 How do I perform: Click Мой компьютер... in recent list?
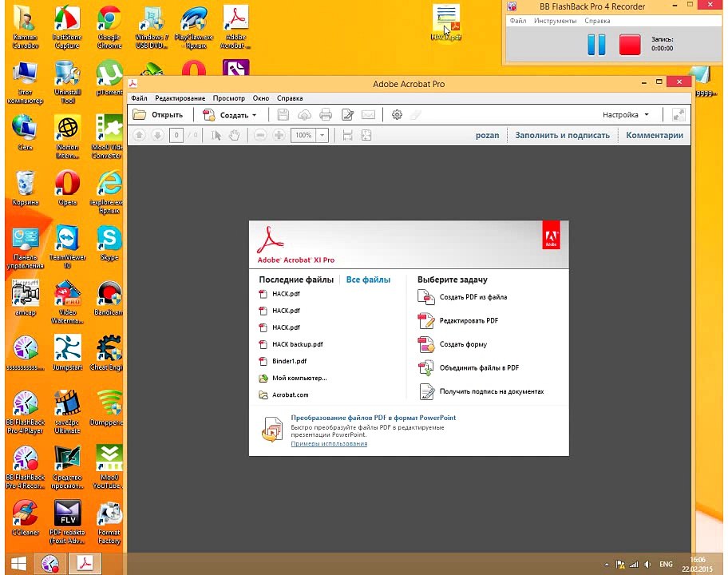click(x=293, y=378)
